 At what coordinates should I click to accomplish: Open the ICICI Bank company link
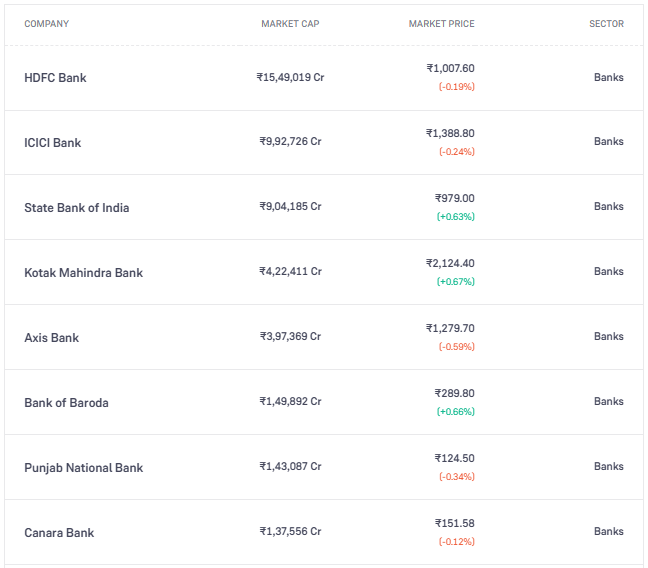[52, 143]
